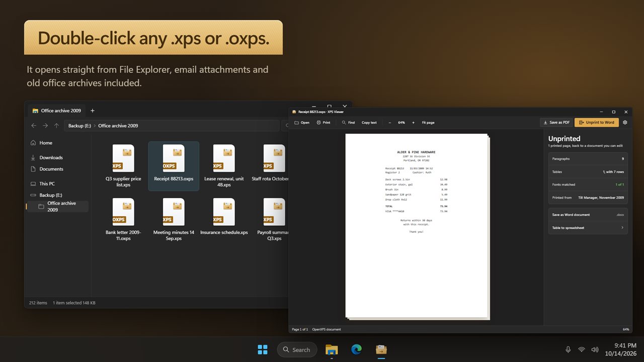Viewport: 644px width, 362px height.
Task: Click File Explorer Back arrow
Action: [x=34, y=126]
